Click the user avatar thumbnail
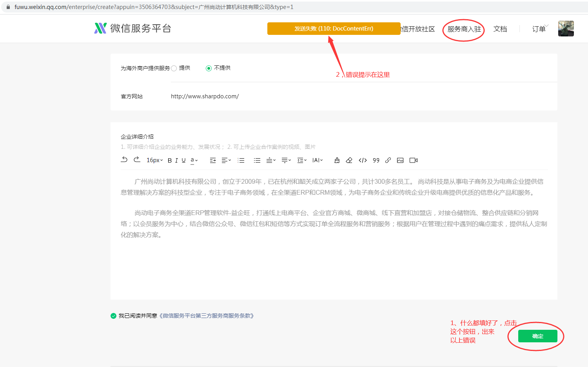The width and height of the screenshot is (588, 367). tap(566, 29)
